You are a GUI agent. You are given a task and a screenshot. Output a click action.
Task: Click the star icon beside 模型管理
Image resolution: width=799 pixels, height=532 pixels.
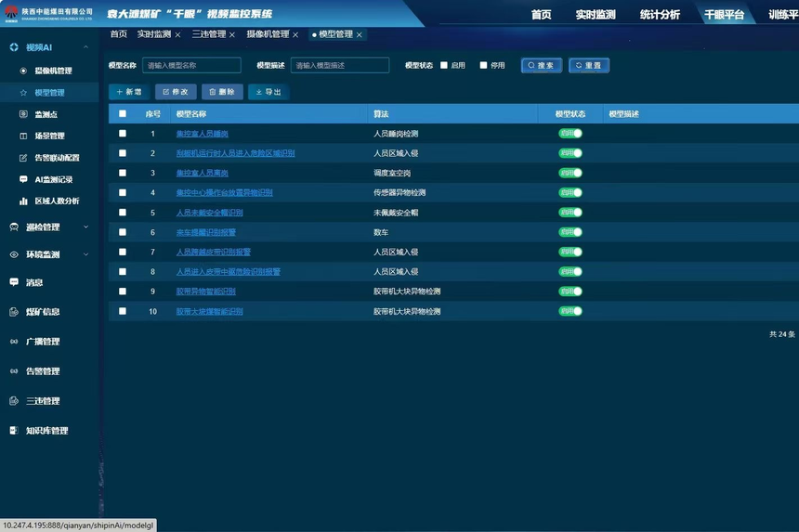tap(23, 93)
